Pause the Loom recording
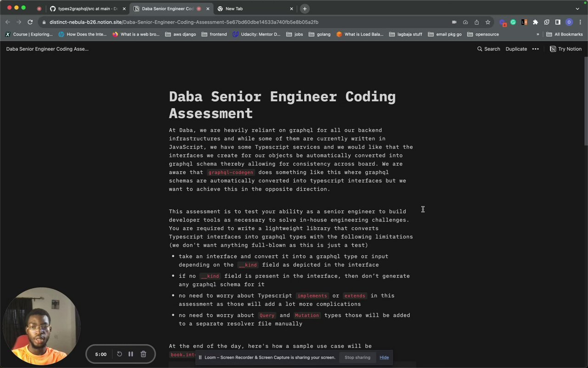Image resolution: width=588 pixels, height=368 pixels. [x=131, y=354]
